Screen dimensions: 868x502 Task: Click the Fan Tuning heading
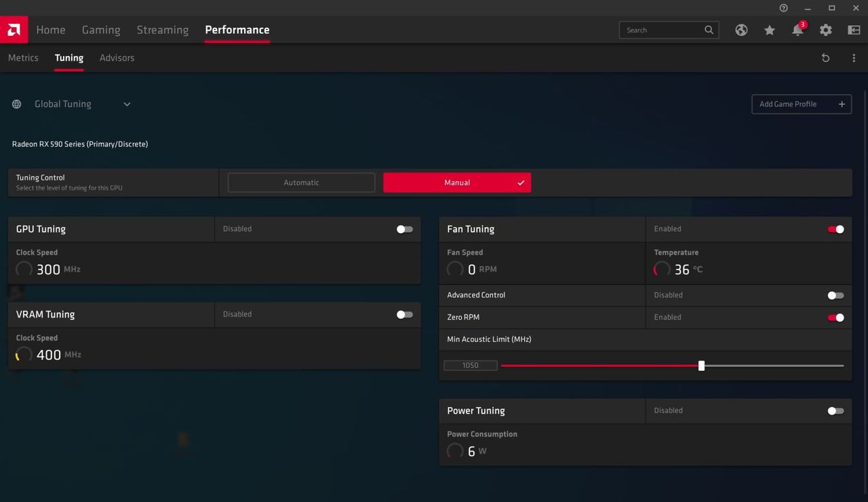tap(471, 229)
